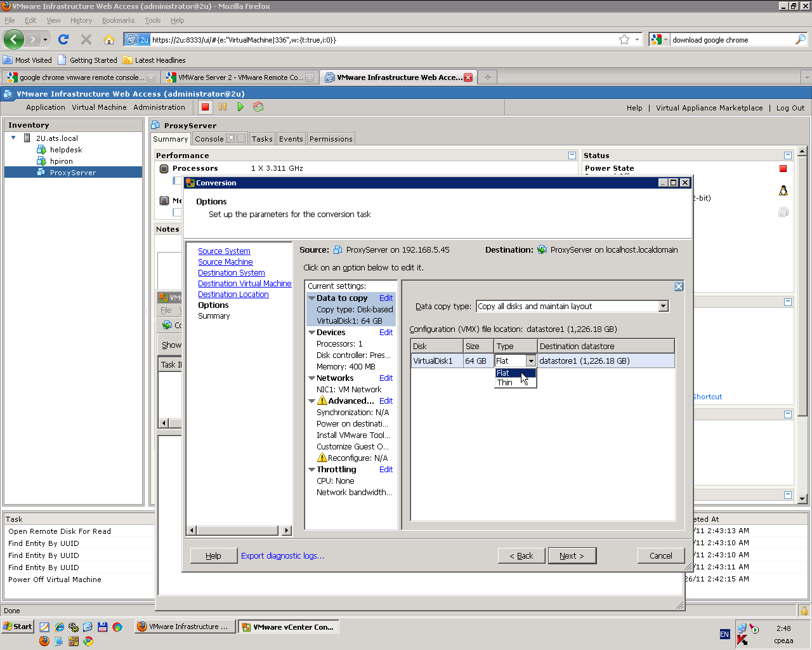
Task: Reload the page in Firefox
Action: tap(63, 39)
